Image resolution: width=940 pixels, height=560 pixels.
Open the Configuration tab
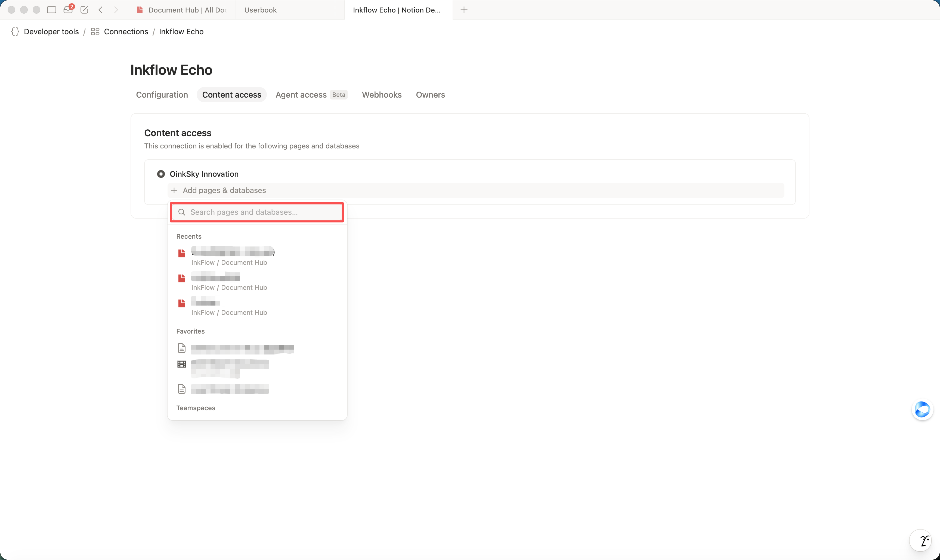click(162, 95)
